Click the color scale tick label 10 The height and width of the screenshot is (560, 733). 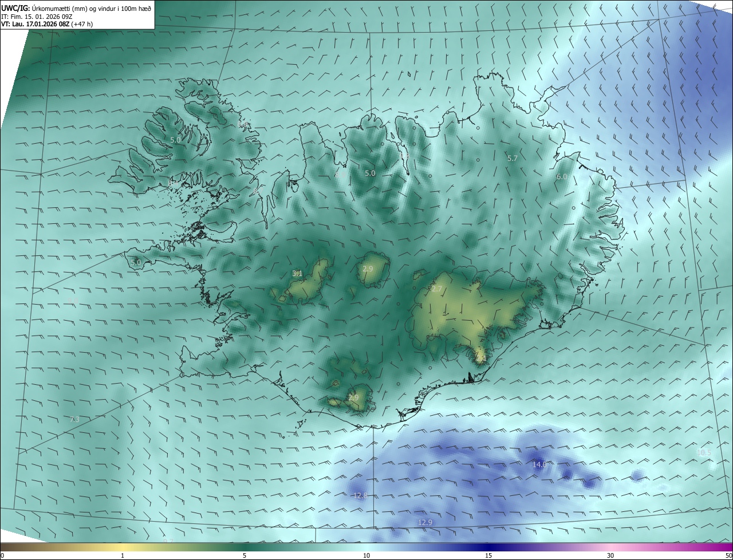[x=366, y=555]
